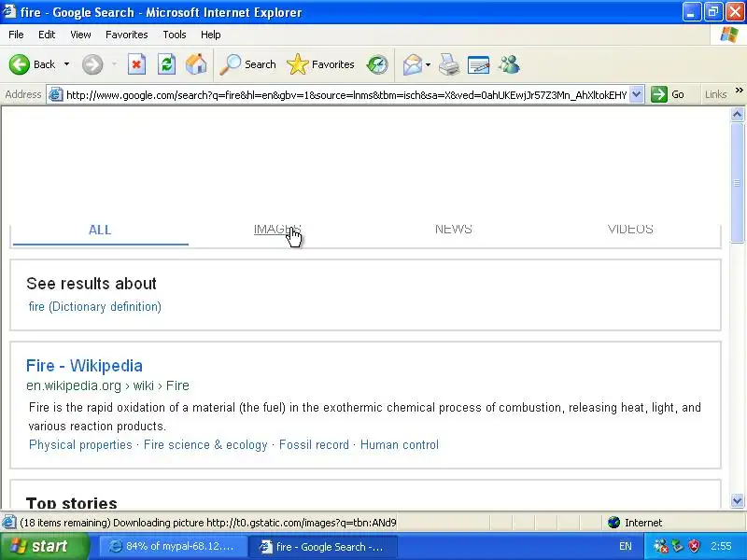This screenshot has height=560, width=747.
Task: Click the scrollbar up arrow
Action: pos(737,114)
